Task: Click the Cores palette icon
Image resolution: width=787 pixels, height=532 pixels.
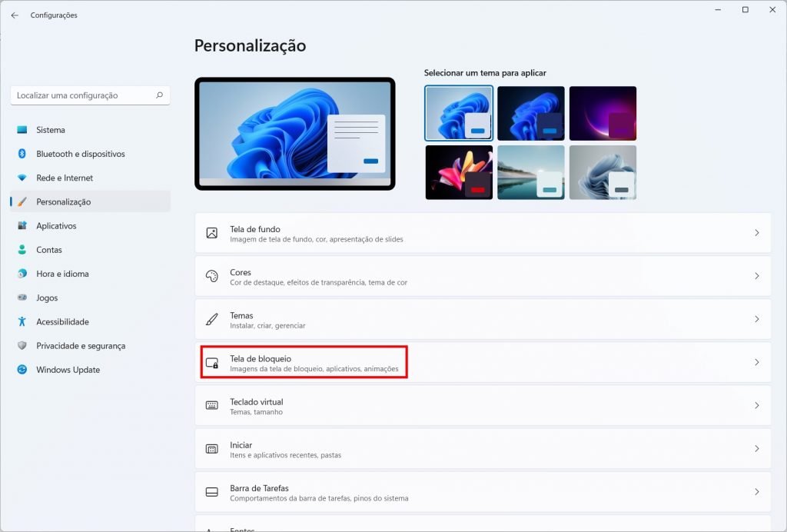Action: (212, 276)
